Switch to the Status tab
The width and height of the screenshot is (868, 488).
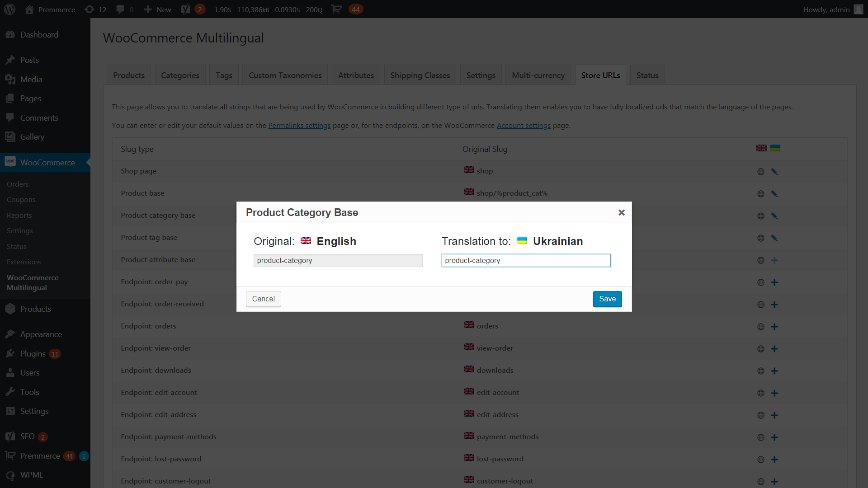[x=647, y=75]
